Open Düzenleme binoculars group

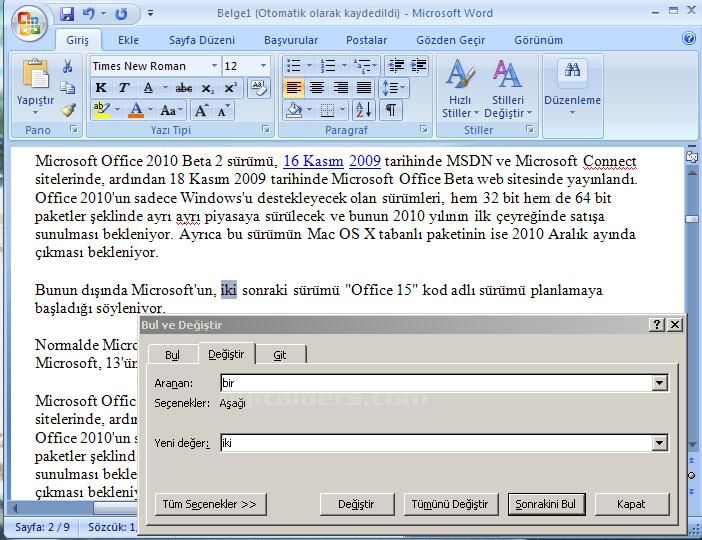[572, 88]
